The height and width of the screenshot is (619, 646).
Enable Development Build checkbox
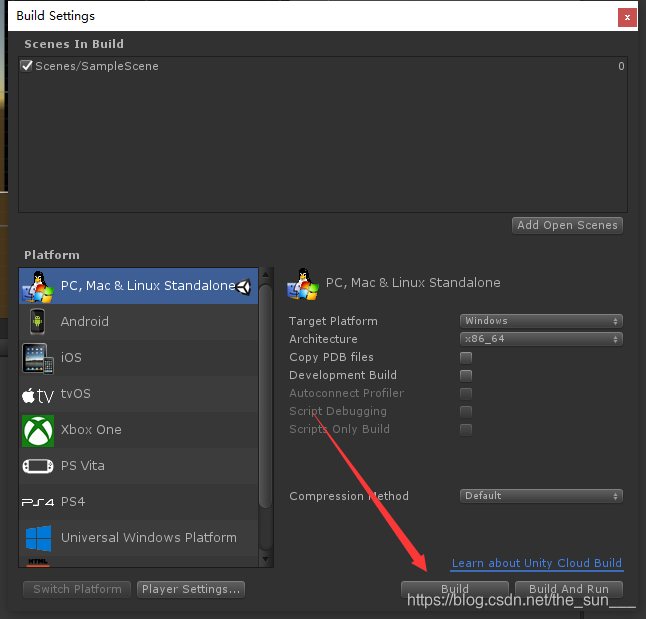click(x=466, y=376)
